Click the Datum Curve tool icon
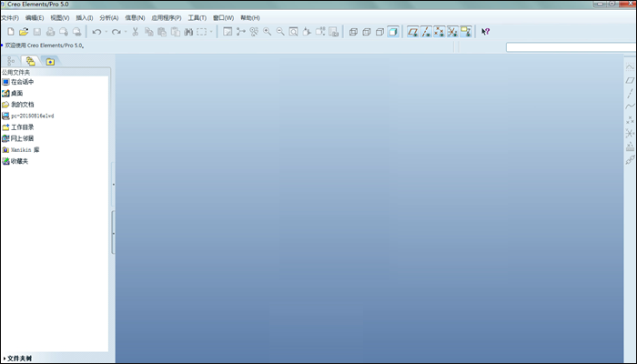 pyautogui.click(x=630, y=106)
